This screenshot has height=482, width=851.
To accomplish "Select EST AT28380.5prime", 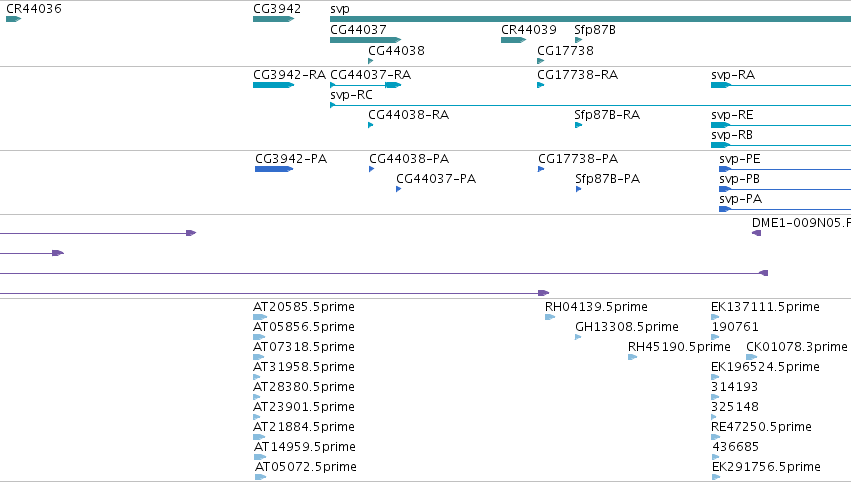I will pyautogui.click(x=257, y=397).
